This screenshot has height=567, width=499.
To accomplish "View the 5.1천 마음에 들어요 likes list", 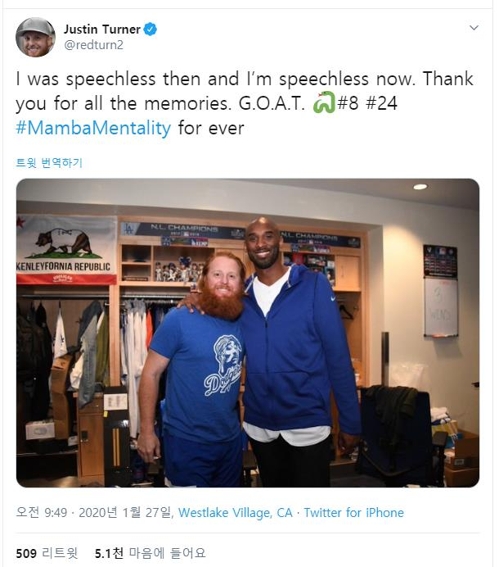I will (150, 553).
